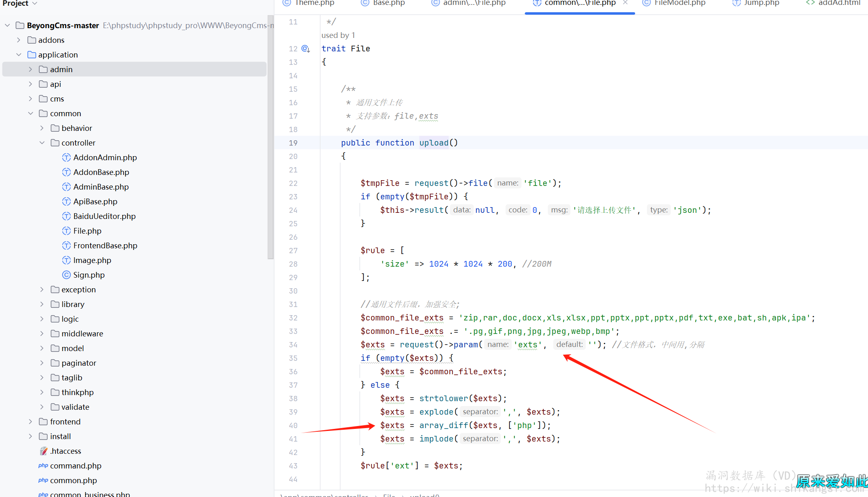Switch to the FileModel.php editor tab
The image size is (868, 497).
(x=674, y=3)
